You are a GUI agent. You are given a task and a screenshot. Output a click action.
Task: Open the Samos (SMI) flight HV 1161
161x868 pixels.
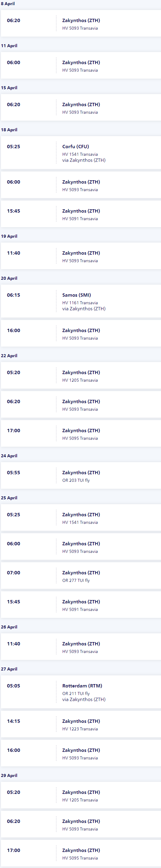tap(81, 301)
